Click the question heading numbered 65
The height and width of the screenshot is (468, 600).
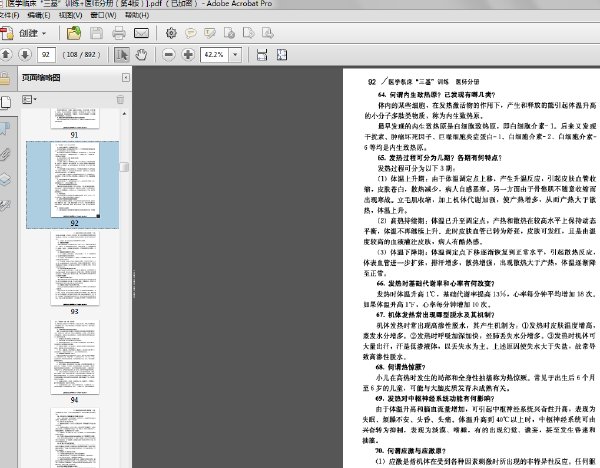pos(440,158)
